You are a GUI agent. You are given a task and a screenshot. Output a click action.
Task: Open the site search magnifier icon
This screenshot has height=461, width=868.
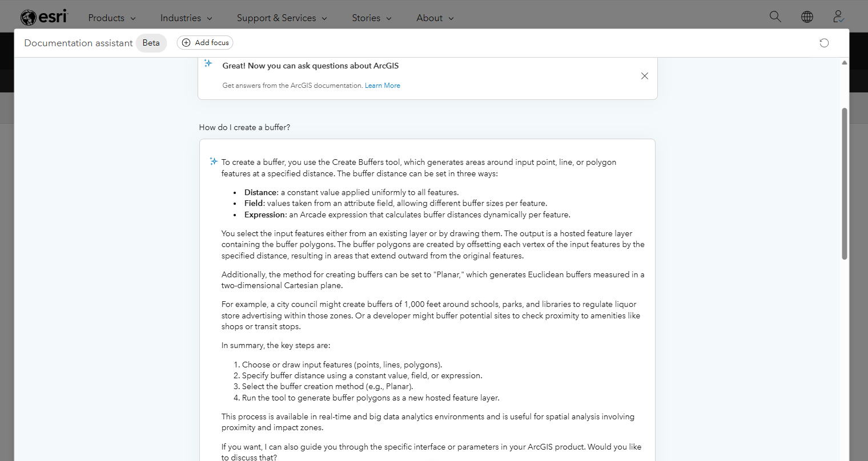(x=775, y=17)
